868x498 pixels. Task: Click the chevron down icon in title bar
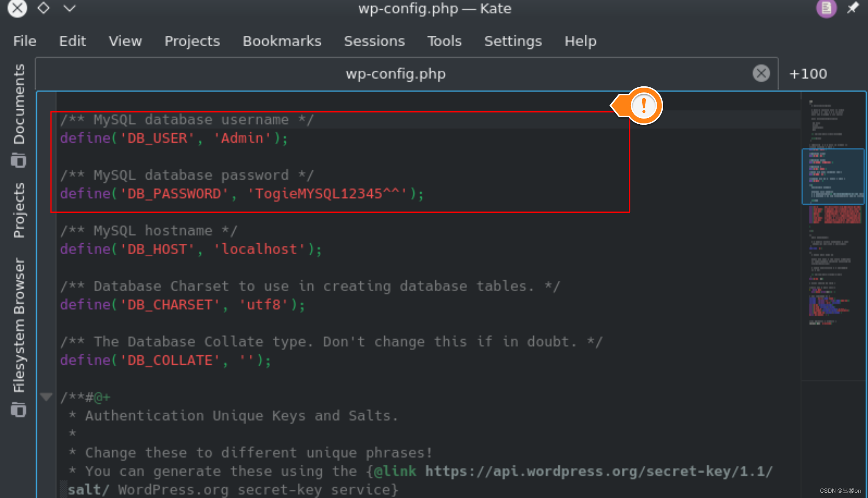point(69,8)
